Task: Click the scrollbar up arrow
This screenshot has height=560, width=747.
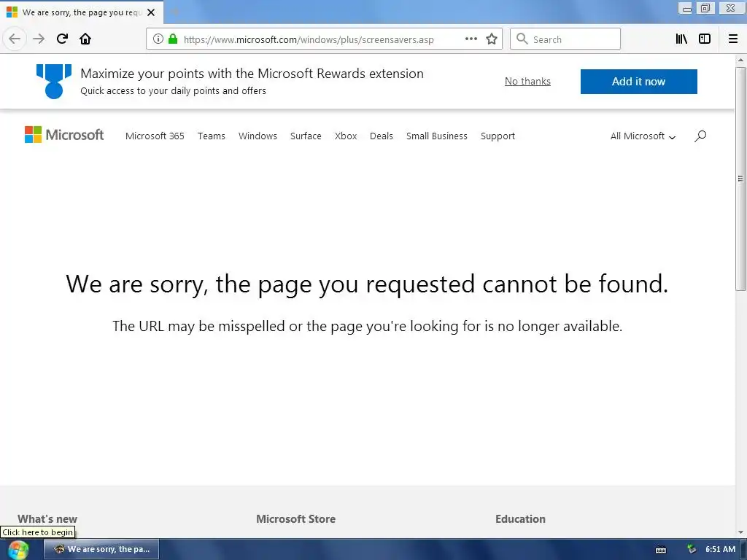Action: tap(740, 61)
